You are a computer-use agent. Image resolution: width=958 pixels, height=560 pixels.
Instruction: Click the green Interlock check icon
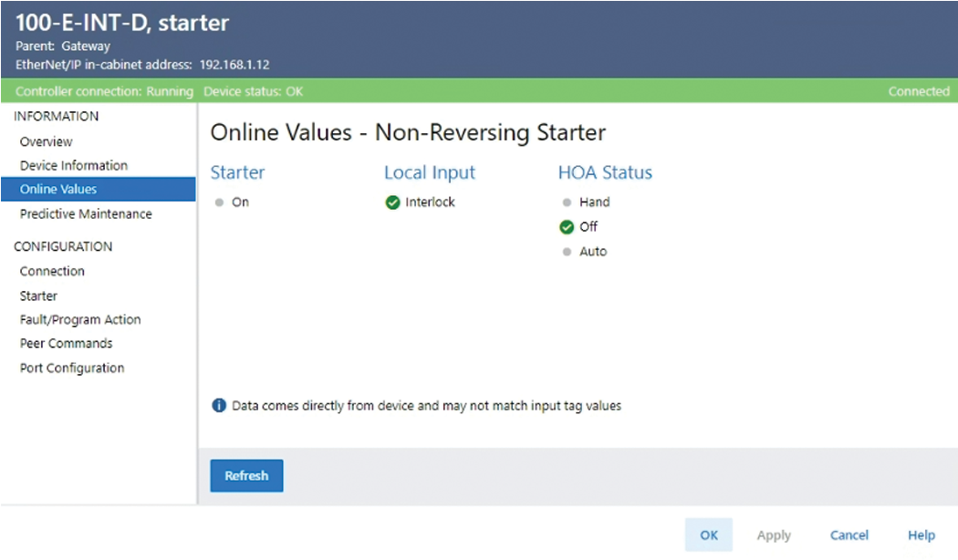point(392,202)
